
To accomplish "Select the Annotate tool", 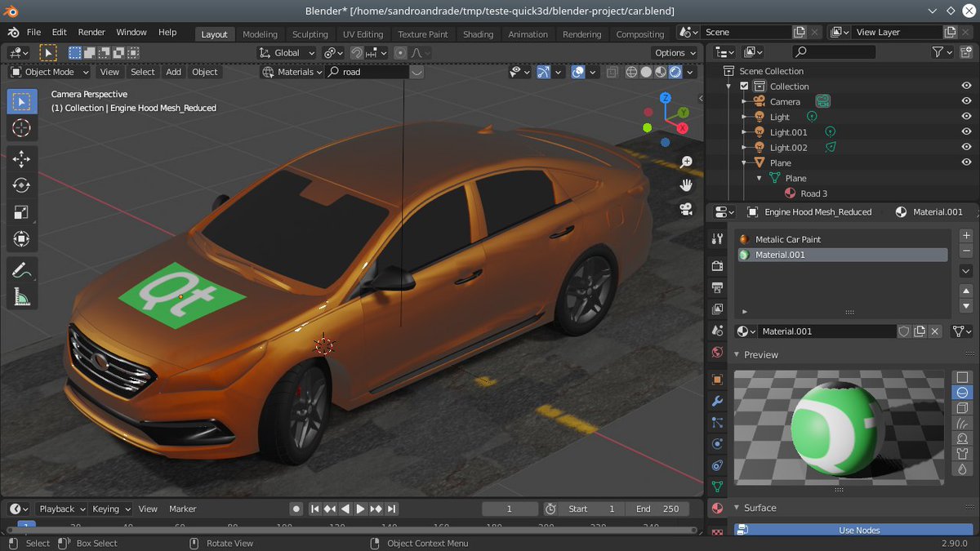I will 22,270.
